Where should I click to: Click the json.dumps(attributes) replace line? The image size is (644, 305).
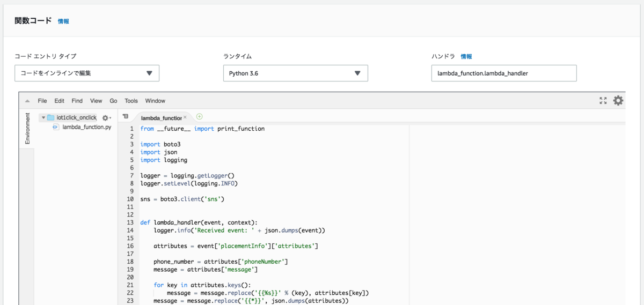coord(251,301)
